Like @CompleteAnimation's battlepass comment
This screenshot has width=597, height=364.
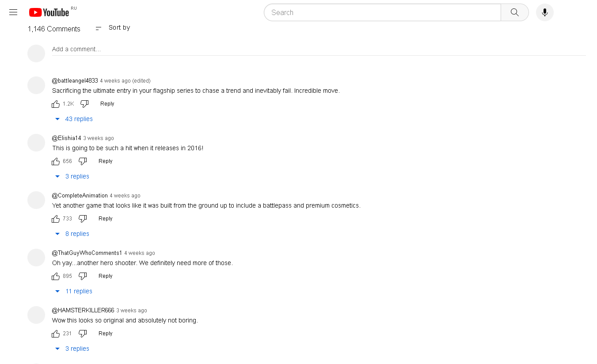[x=56, y=219]
